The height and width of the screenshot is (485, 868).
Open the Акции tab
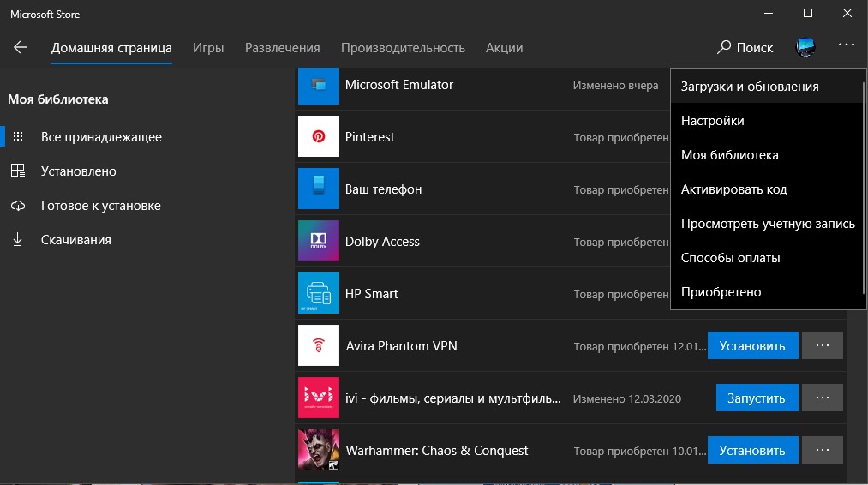[x=505, y=48]
